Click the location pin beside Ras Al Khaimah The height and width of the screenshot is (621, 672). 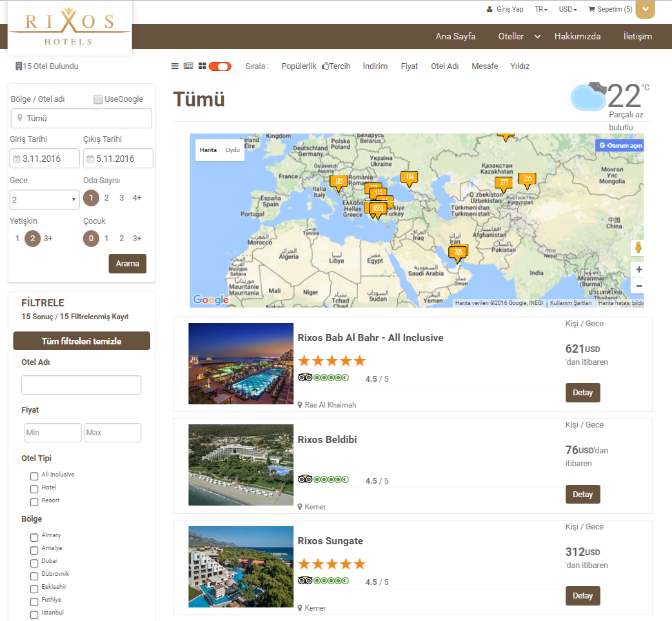pyautogui.click(x=300, y=405)
